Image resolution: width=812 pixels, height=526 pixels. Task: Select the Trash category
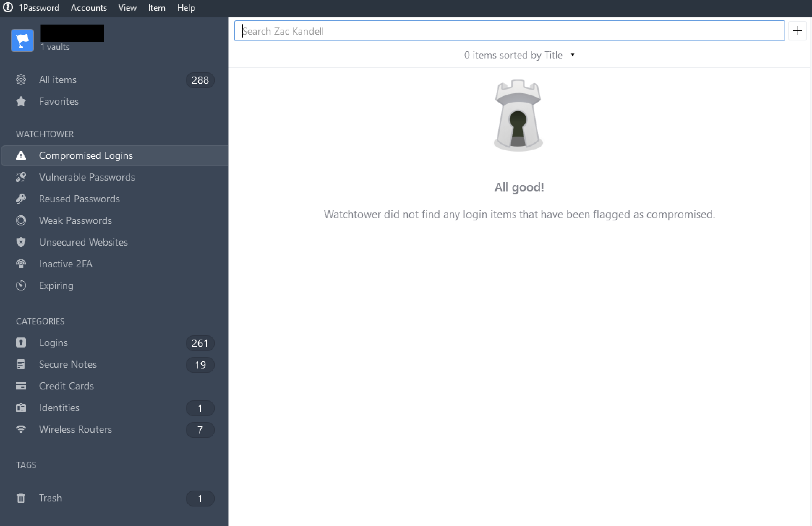coord(50,497)
